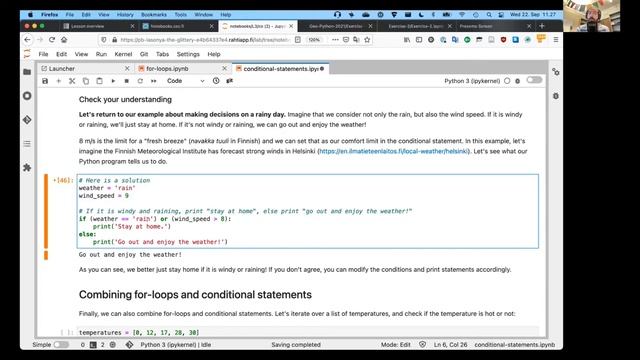
Task: Click Ln 6, Col 26 status bar entry
Action: [450, 344]
